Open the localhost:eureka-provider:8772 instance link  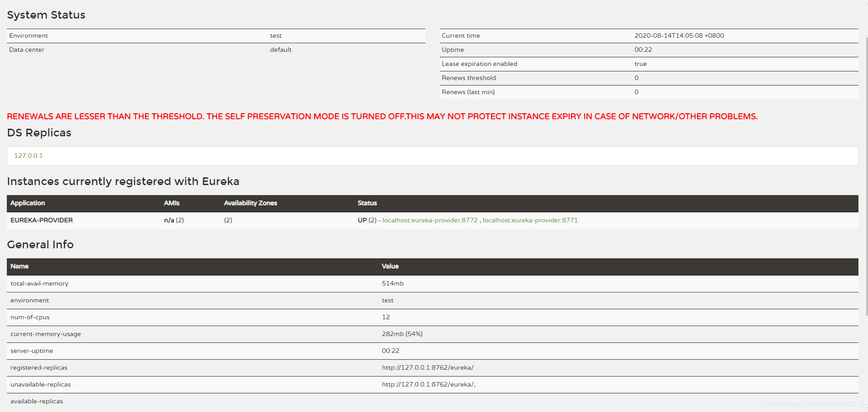(430, 220)
